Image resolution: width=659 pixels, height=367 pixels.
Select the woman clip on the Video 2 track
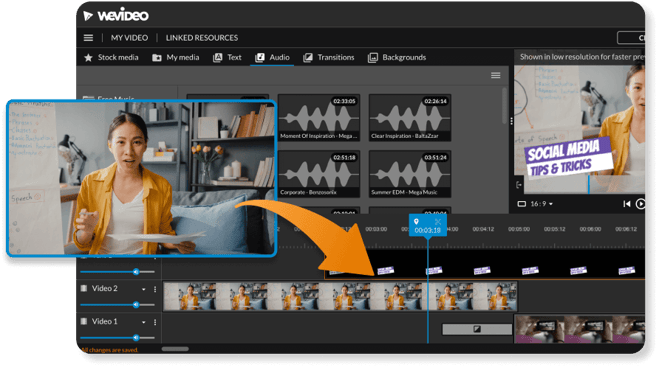[340, 296]
